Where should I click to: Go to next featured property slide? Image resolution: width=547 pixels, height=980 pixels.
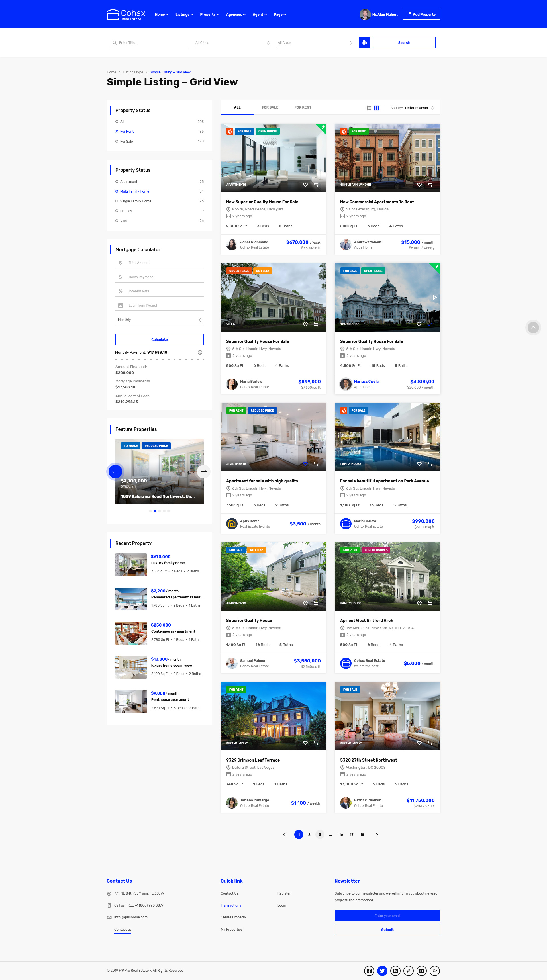pyautogui.click(x=204, y=471)
